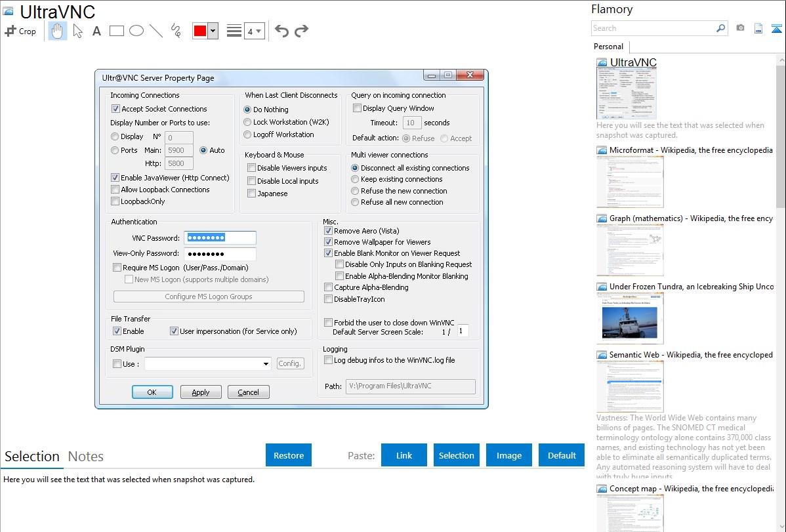786x532 pixels.
Task: Check Display Query Window
Action: 358,108
